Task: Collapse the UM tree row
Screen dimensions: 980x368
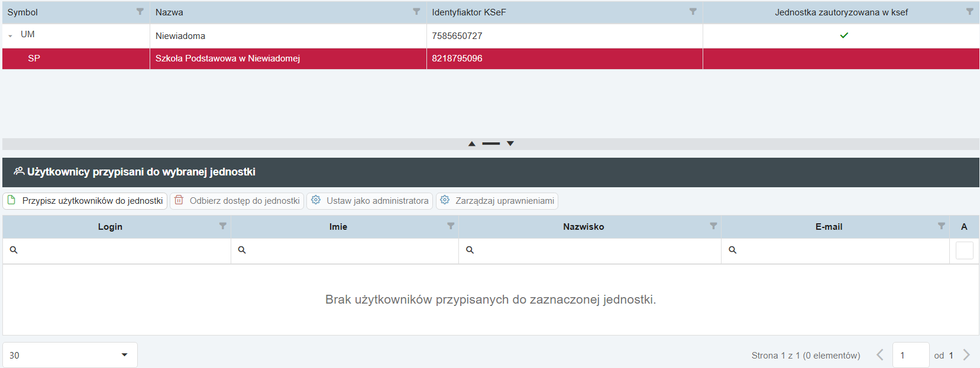Action: click(11, 36)
